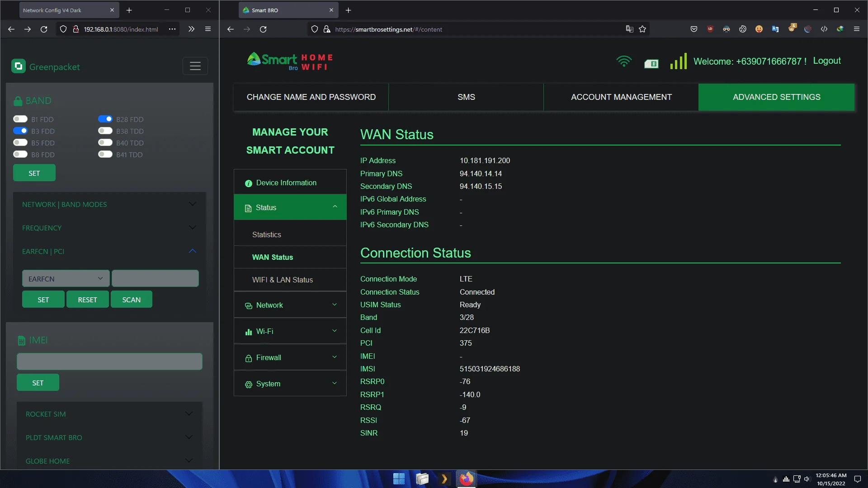Image resolution: width=868 pixels, height=488 pixels.
Task: Click the RESET button for EARFCN
Action: (x=88, y=300)
